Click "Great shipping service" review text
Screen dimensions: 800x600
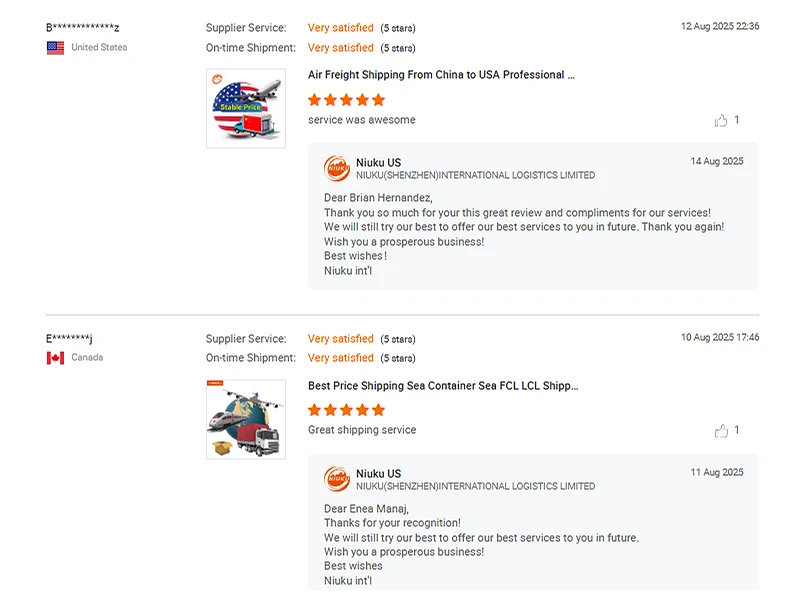point(362,430)
